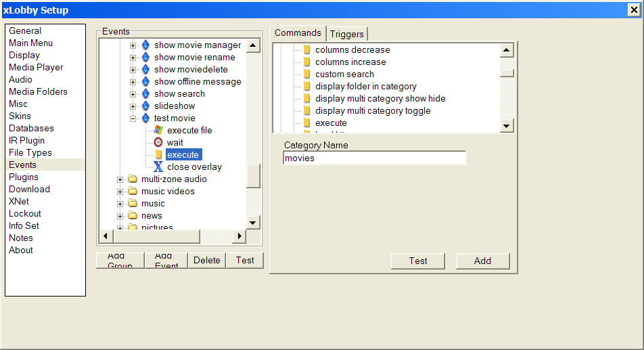
Task: Click the display multi category show hide icon
Action: (x=307, y=99)
